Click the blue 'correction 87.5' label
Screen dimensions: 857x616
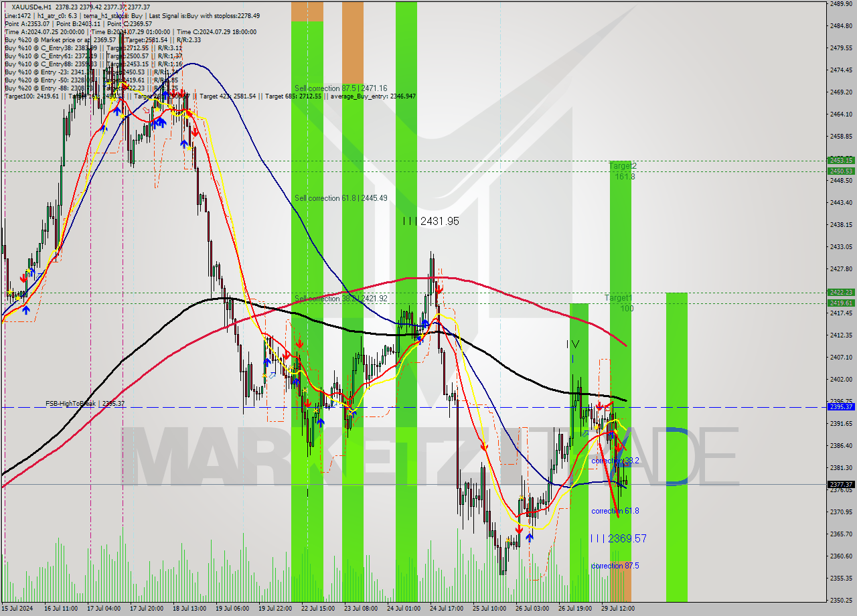point(615,566)
